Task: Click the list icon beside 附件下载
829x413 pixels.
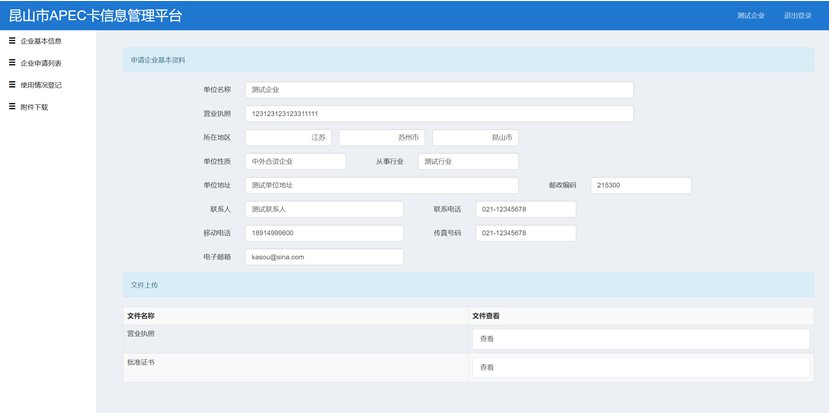Action: tap(12, 106)
